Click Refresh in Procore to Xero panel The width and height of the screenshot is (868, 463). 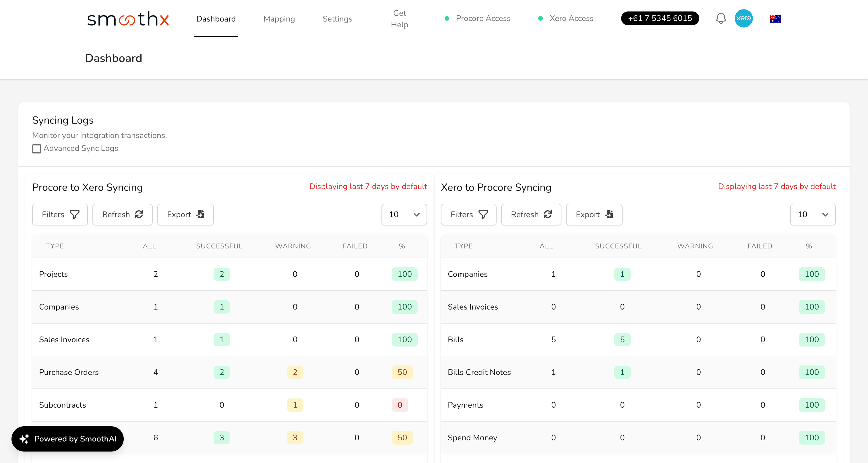[x=122, y=215]
